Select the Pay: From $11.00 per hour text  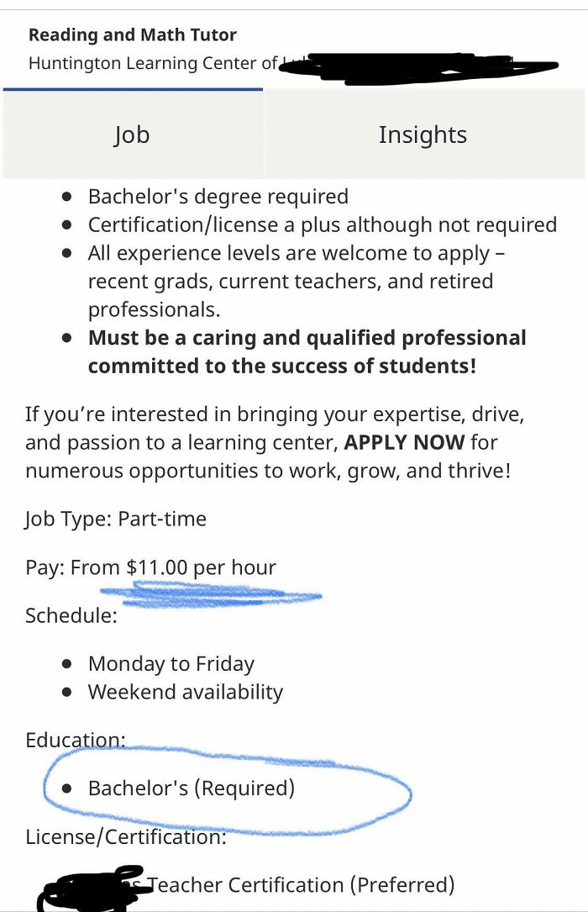pyautogui.click(x=151, y=567)
